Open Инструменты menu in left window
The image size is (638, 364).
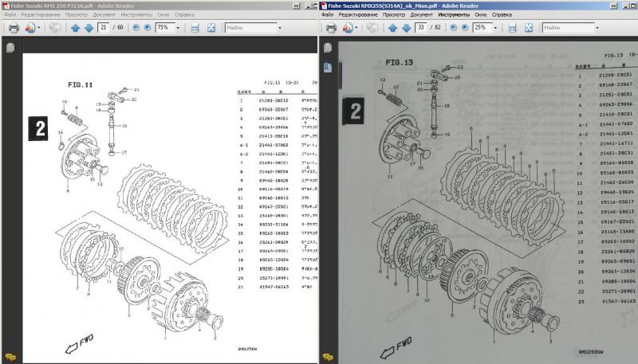click(x=136, y=14)
